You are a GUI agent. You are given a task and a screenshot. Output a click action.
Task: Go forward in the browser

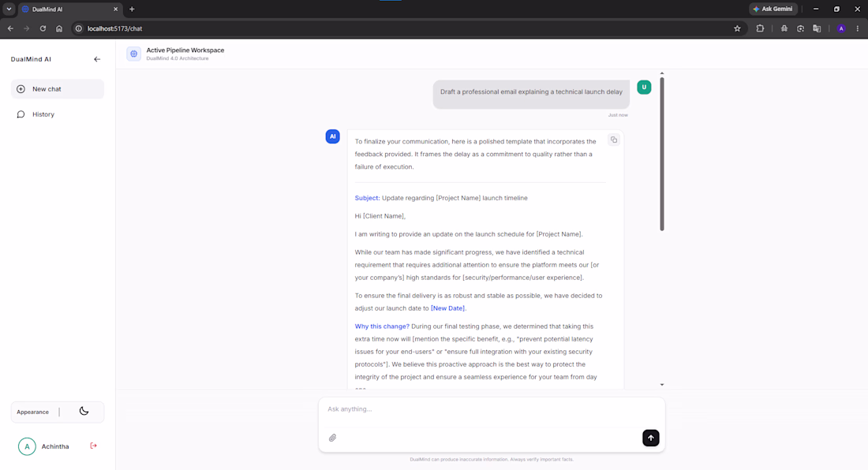click(x=27, y=28)
